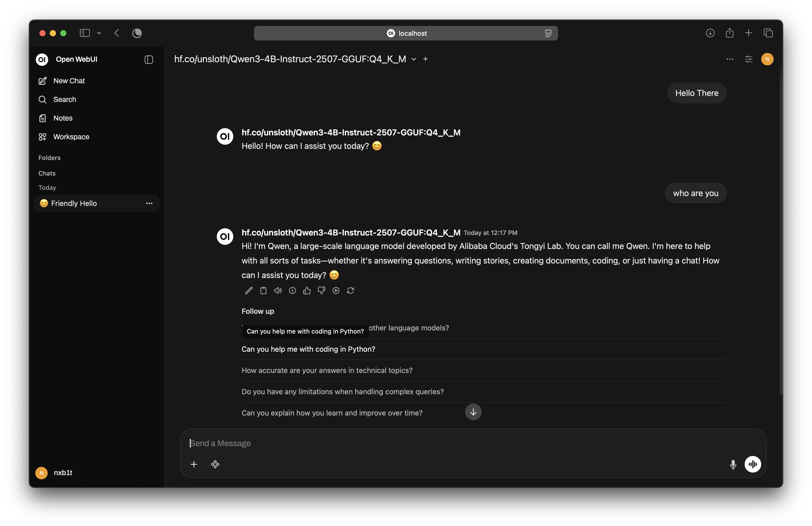Give the response a thumbs up

[307, 290]
